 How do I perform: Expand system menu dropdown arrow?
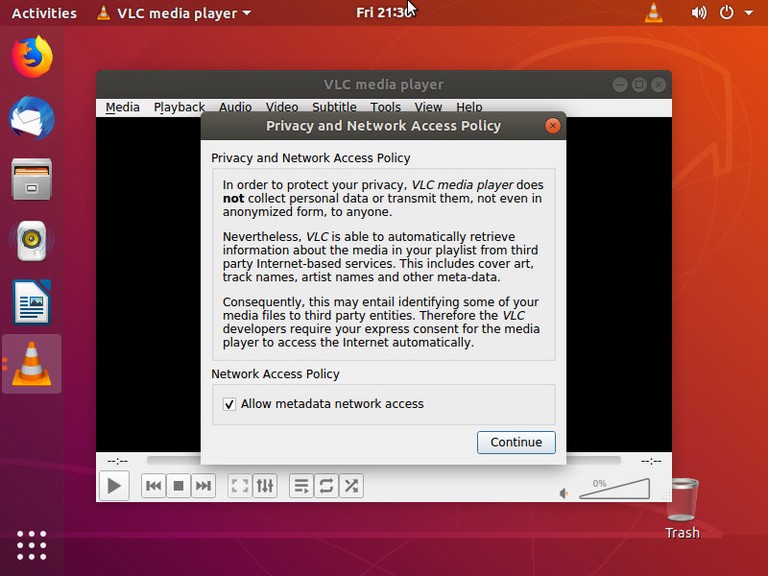[749, 13]
